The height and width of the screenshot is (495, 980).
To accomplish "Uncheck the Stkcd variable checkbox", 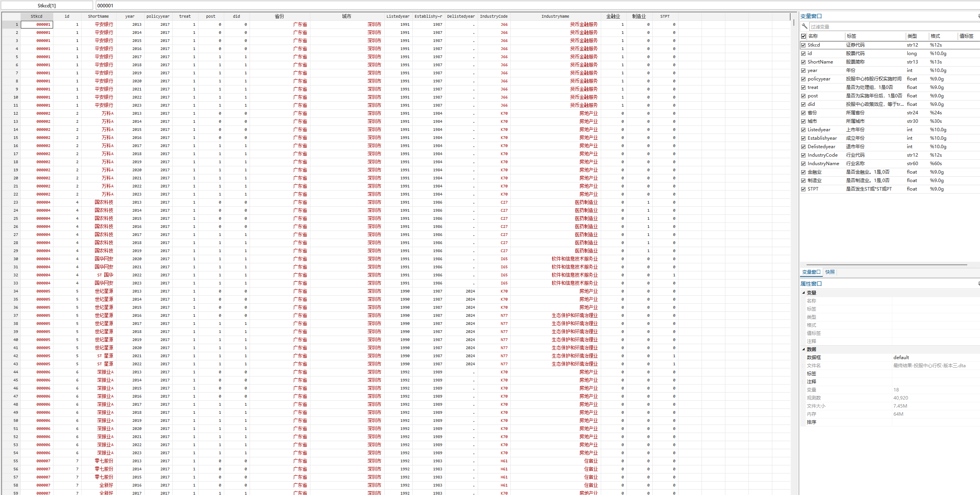I will pos(803,45).
